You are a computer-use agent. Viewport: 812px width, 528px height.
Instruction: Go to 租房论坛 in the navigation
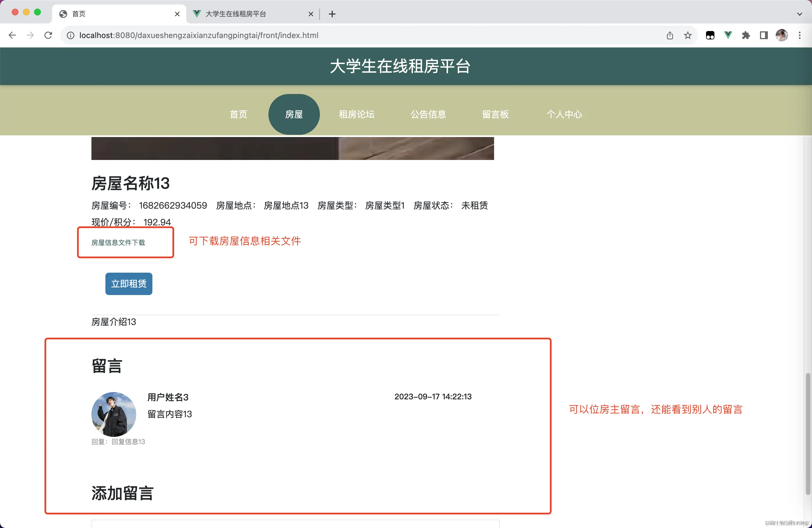[x=357, y=114]
